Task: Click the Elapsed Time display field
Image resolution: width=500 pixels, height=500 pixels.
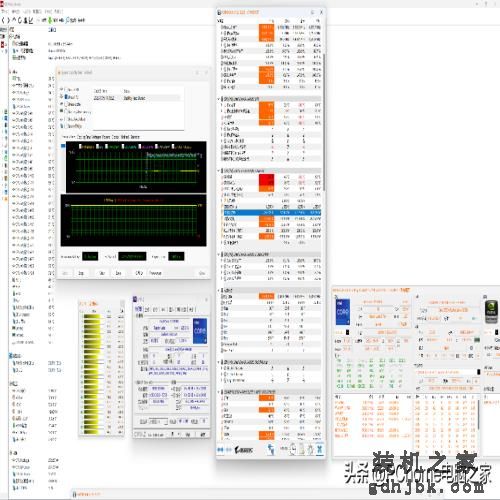Action: [176, 256]
